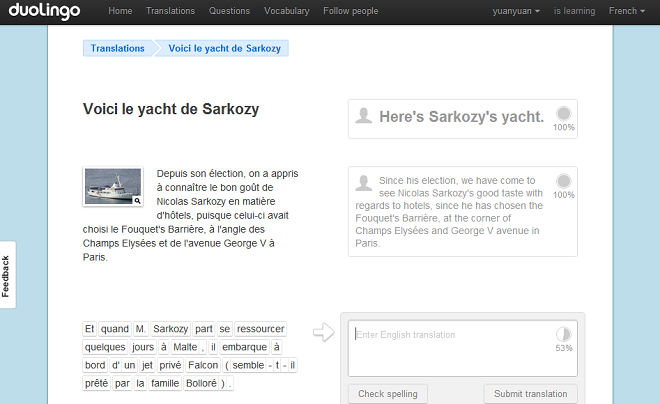Open Follow people page

351,11
